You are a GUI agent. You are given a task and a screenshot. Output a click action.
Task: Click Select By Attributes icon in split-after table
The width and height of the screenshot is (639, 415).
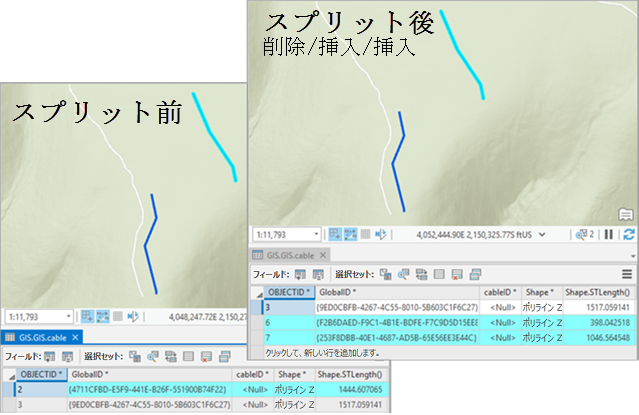tap(386, 273)
